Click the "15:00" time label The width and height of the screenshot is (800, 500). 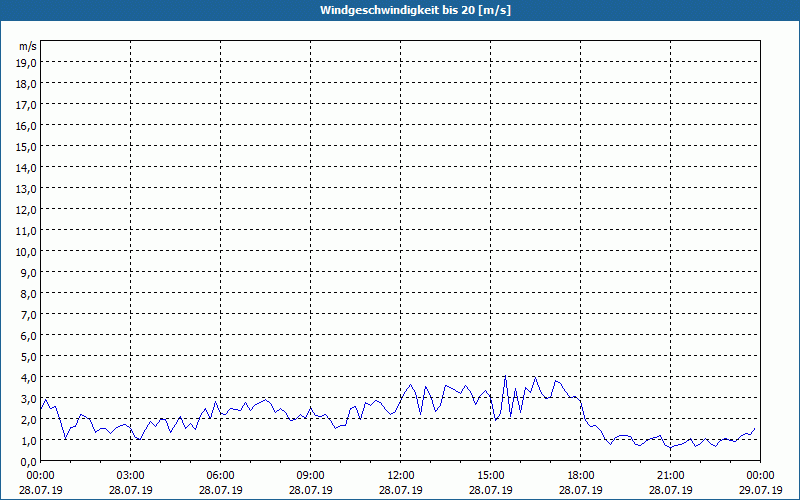pyautogui.click(x=491, y=476)
